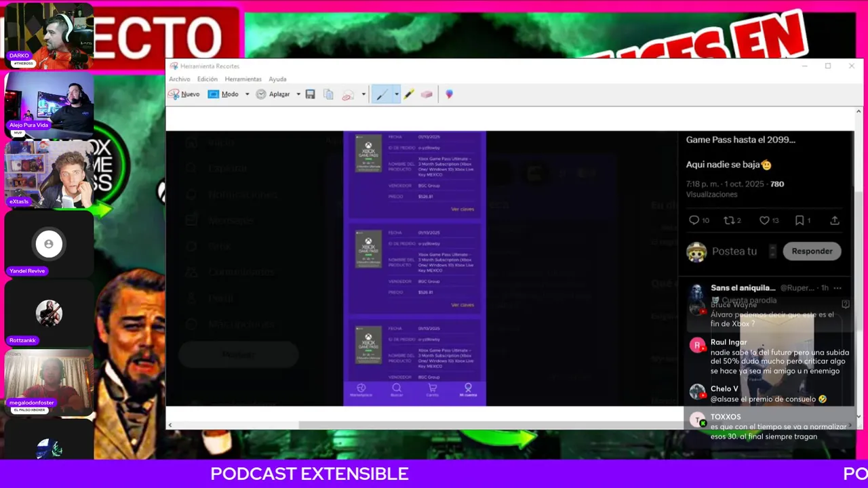Click the tweet reply icon with 10

694,220
